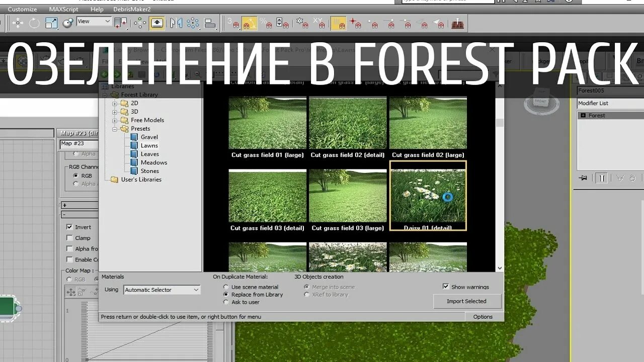644x362 pixels.
Task: Toggle the Percent Snap icon
Action: (x=266, y=23)
